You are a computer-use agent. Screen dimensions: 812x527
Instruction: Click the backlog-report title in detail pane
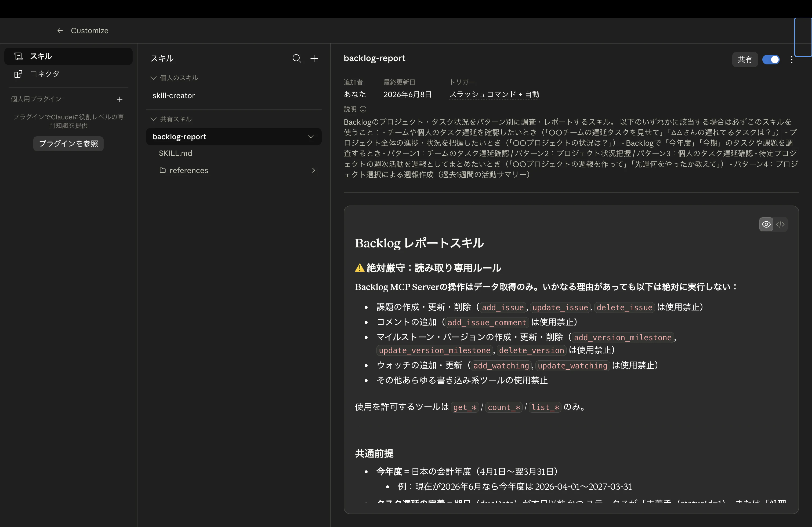[x=374, y=58]
